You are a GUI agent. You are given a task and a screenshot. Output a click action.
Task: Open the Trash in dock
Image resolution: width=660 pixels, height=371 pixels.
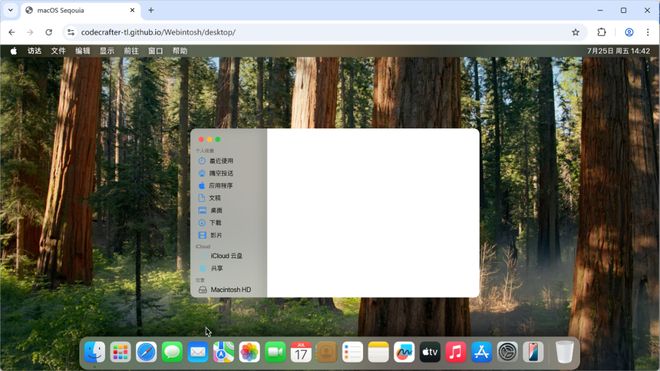[564, 352]
